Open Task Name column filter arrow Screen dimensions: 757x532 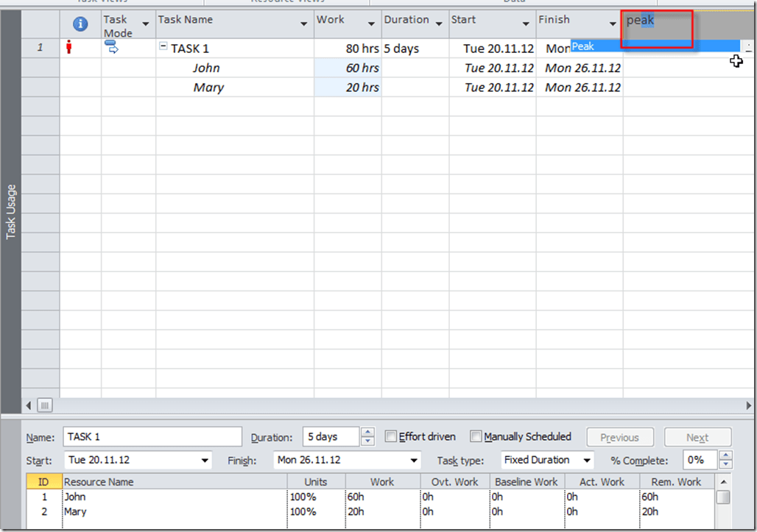(x=304, y=24)
